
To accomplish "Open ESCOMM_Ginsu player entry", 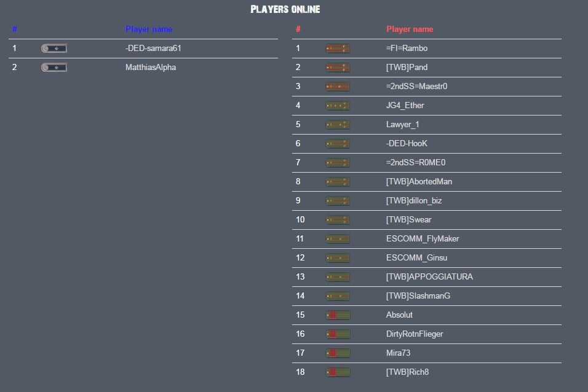I will (416, 258).
